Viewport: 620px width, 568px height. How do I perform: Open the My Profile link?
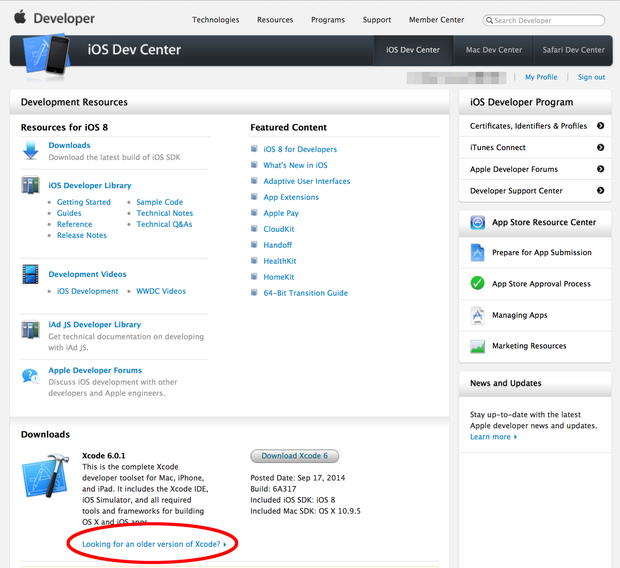point(541,77)
